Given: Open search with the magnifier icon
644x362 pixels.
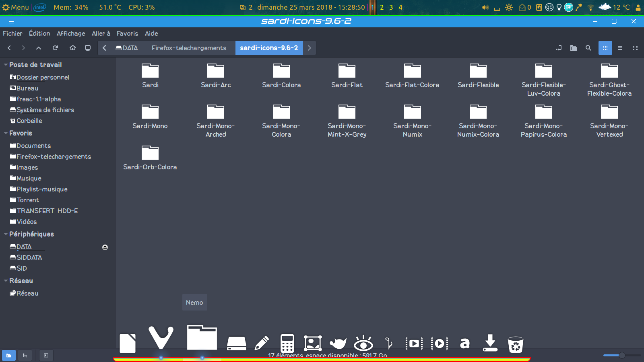Looking at the screenshot, I should point(588,48).
